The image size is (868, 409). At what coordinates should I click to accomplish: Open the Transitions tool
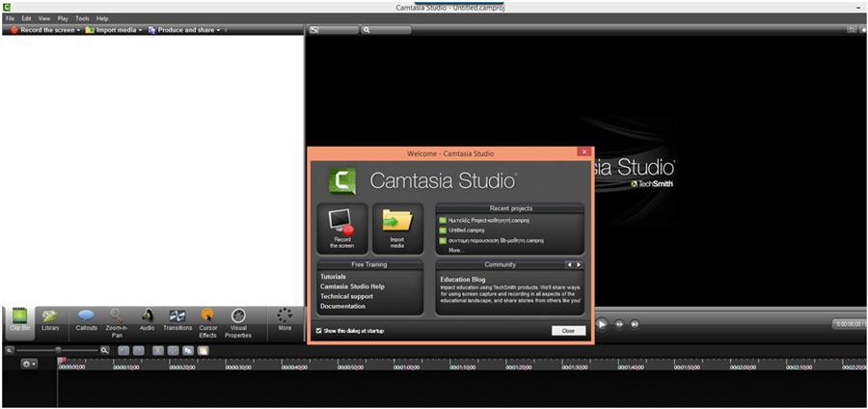pyautogui.click(x=177, y=320)
